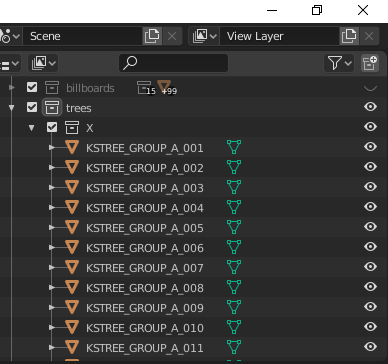Select the X collection icon
Image resolution: width=388 pixels, height=364 pixels.
[x=72, y=127]
